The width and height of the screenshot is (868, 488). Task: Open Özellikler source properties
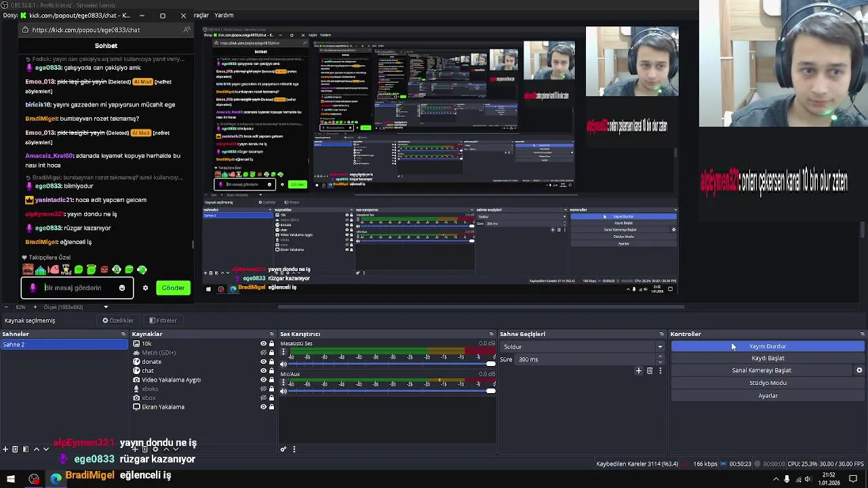pos(118,321)
